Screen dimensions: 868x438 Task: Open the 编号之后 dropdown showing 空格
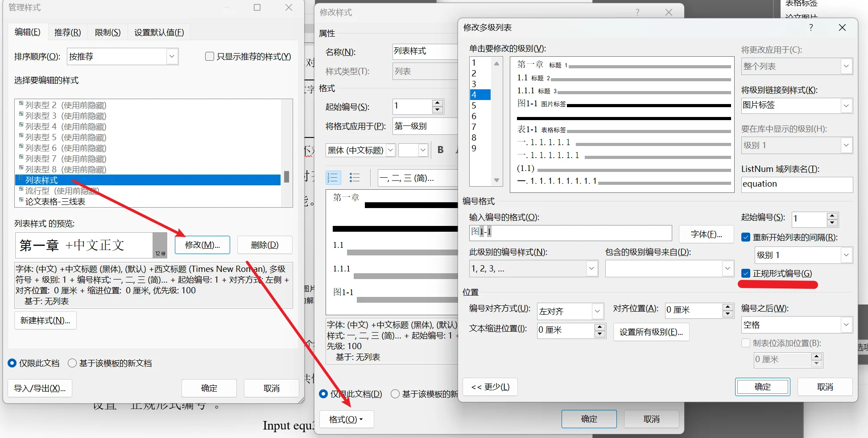tap(846, 325)
